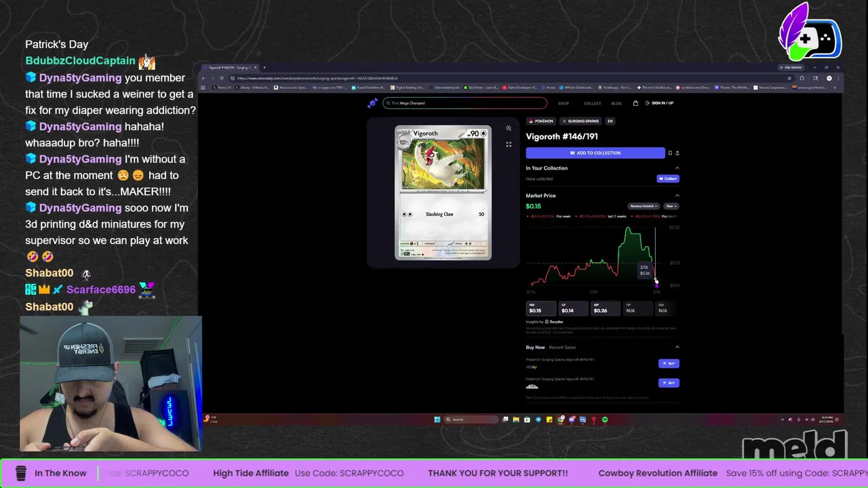Bookmark this card with the bookmark icon
Viewport: 868px width, 488px height.
pyautogui.click(x=670, y=153)
